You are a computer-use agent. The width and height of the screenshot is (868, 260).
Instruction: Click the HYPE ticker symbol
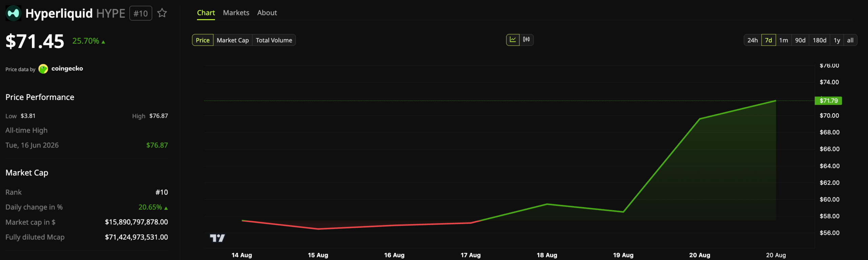tap(111, 13)
